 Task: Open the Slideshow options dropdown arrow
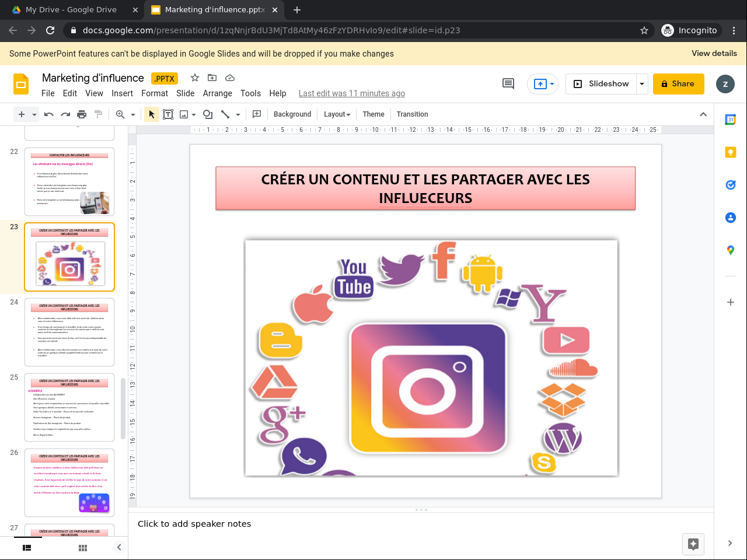pyautogui.click(x=642, y=84)
